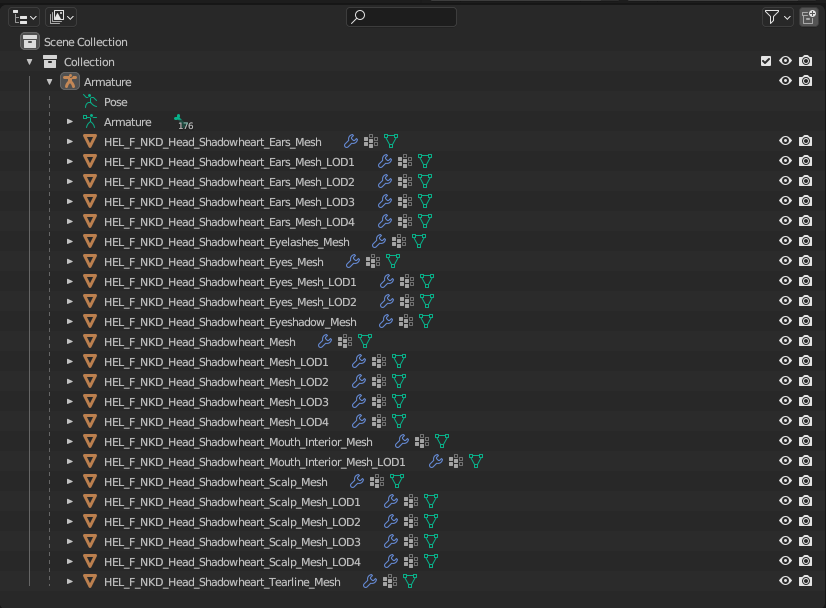Disable rendering for Tearline_Mesh

[x=805, y=581]
